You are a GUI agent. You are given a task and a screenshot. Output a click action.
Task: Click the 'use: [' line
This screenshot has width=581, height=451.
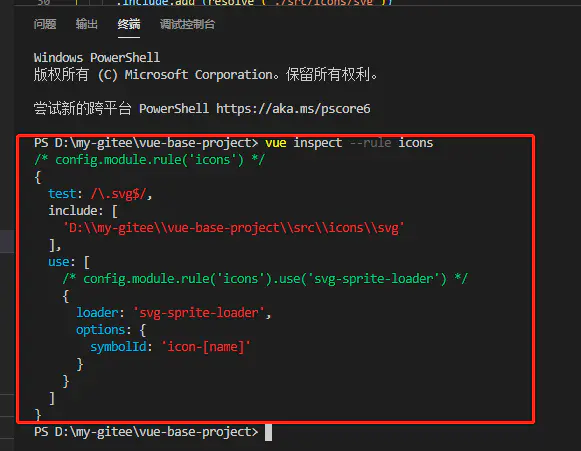69,262
